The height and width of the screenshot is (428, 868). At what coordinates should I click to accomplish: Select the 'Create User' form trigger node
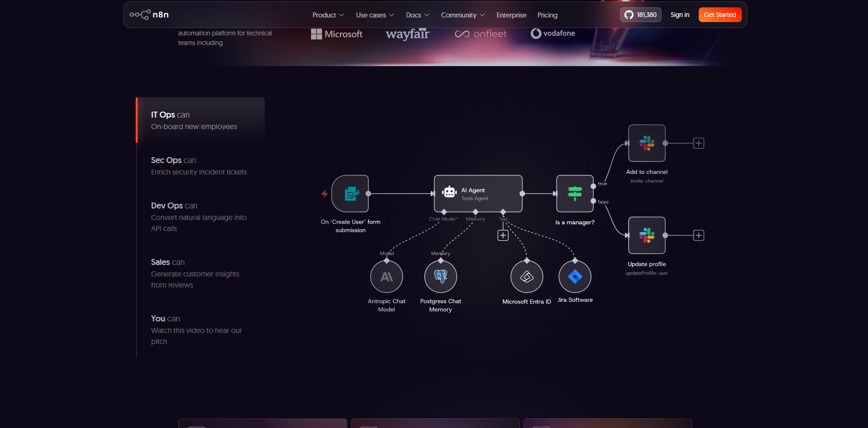350,194
